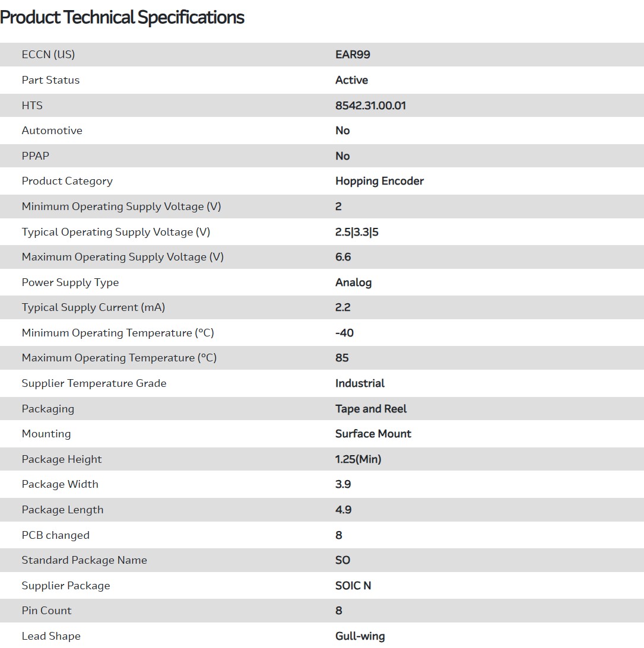Select the SOIC N supplier package value
644x648 pixels.
click(353, 586)
